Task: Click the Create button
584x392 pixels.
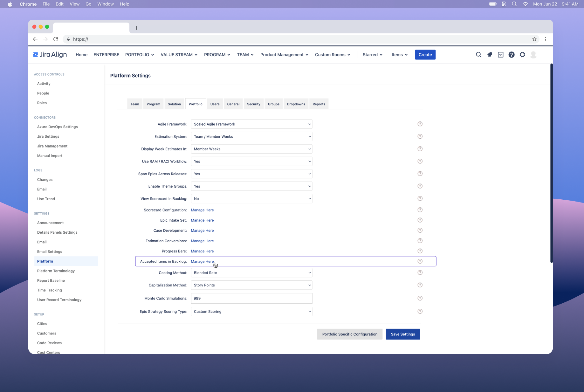Action: coord(425,55)
